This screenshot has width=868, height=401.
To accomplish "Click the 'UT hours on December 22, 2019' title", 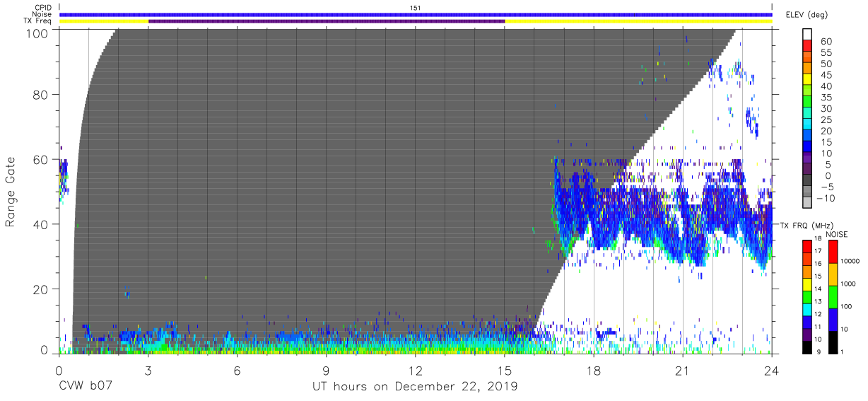I will click(415, 387).
